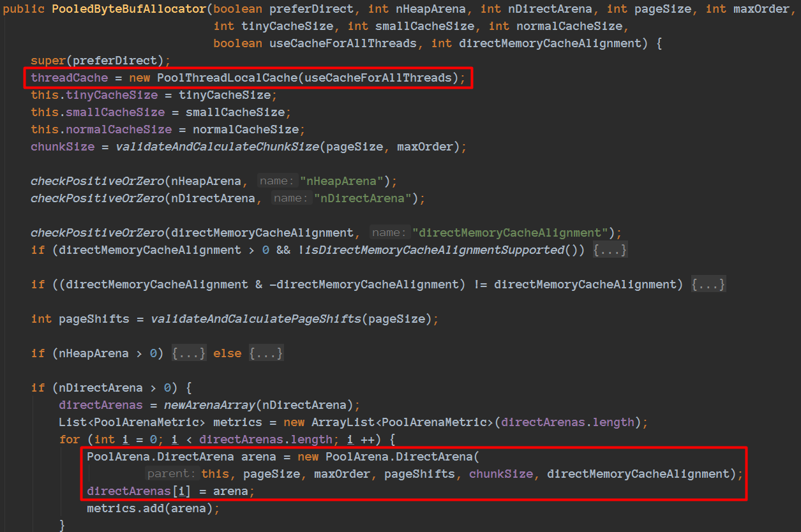Click the name: hint before "nHeapArena"

pos(277,181)
